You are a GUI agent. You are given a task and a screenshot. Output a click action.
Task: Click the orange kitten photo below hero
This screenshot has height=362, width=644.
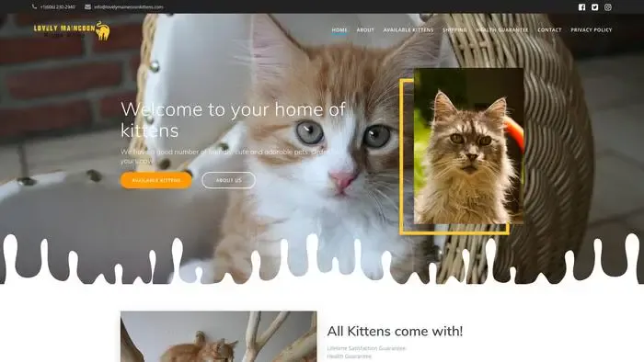[219, 336]
